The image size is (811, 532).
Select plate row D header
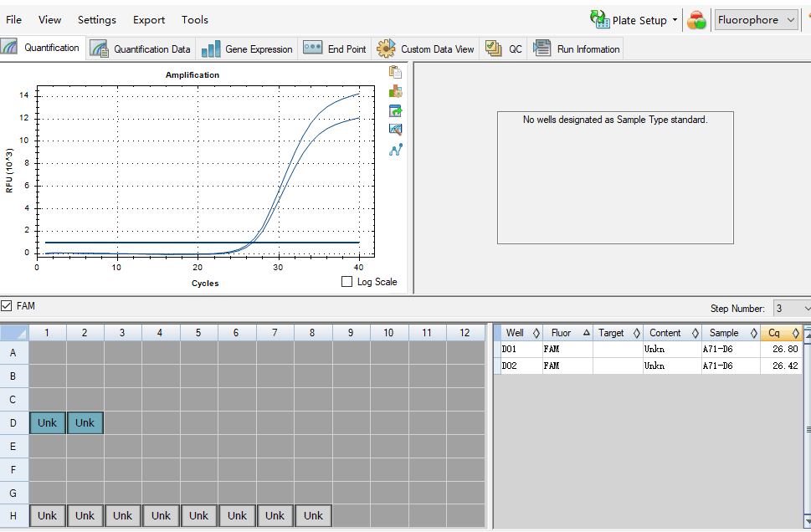pos(13,423)
